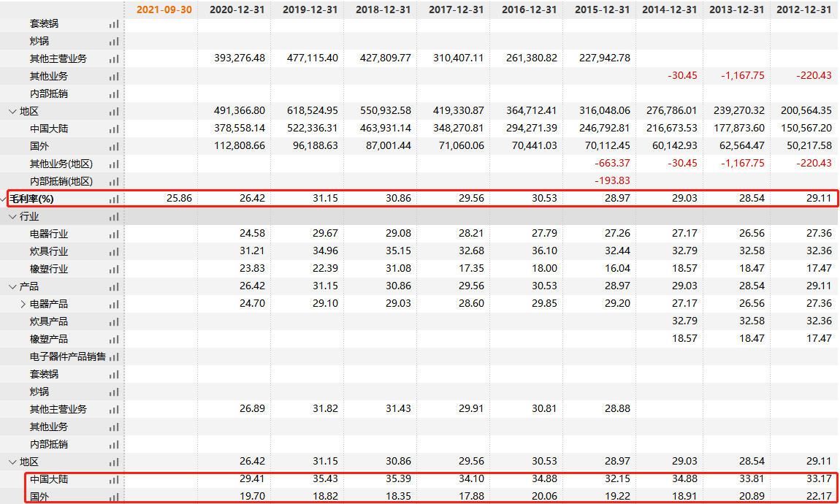Select the 电器行业 row label

coord(49,234)
